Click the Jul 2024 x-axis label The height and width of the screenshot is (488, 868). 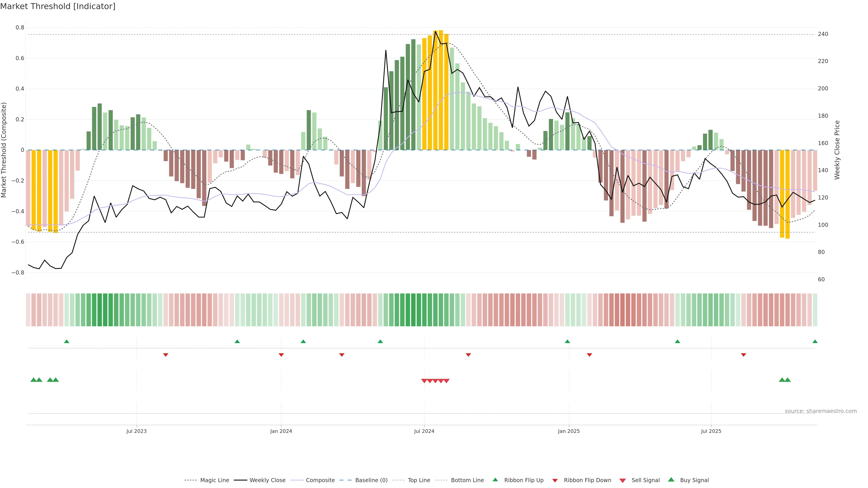point(424,431)
